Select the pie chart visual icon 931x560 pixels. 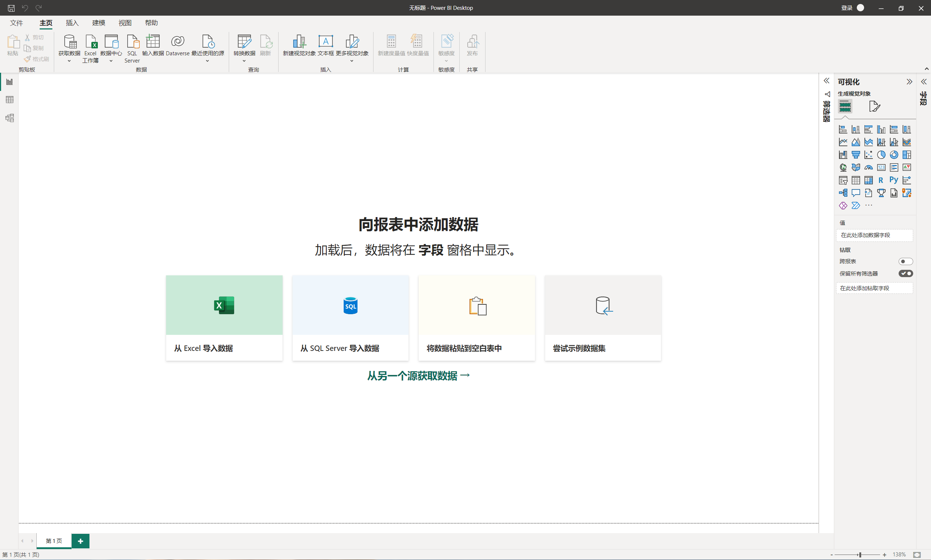(x=881, y=155)
